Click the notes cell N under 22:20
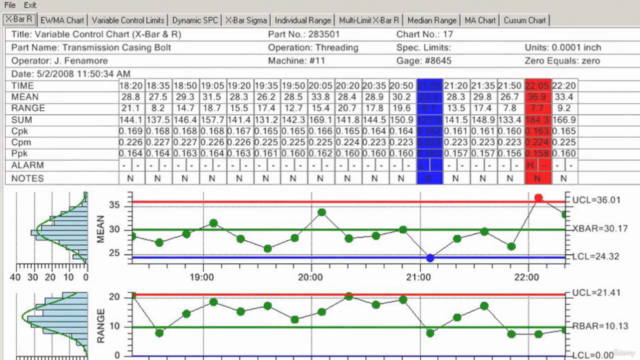This screenshot has height=360, width=640. [x=564, y=178]
